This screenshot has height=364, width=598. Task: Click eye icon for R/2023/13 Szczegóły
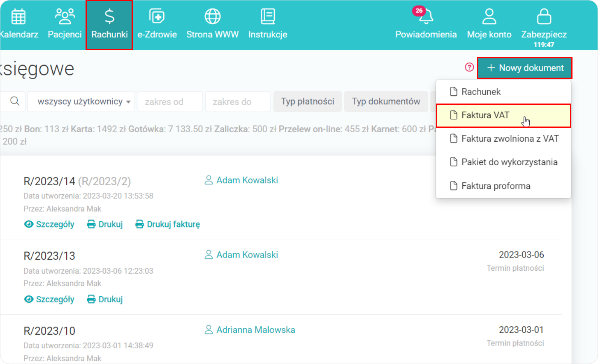tap(29, 299)
